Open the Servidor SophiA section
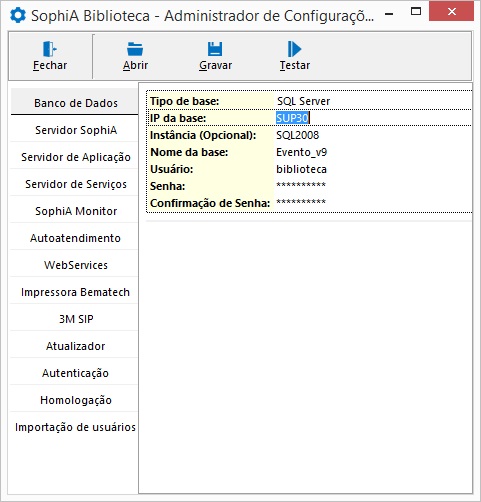 pos(75,130)
